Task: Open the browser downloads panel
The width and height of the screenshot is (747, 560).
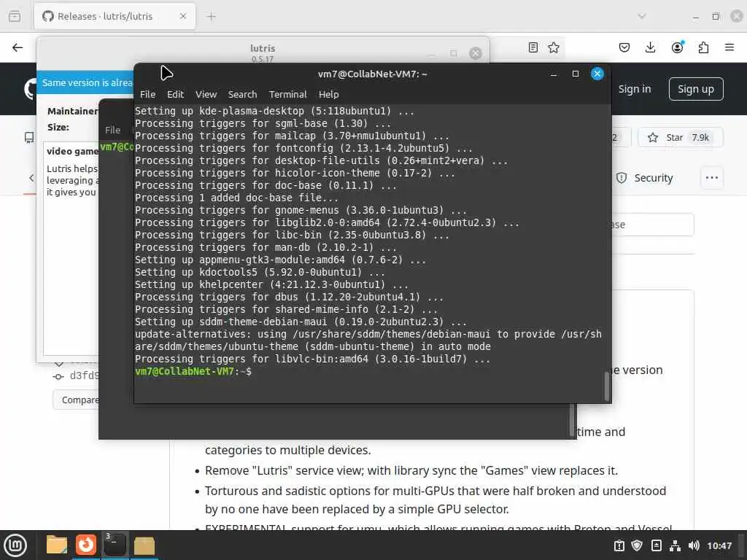Action: click(650, 47)
